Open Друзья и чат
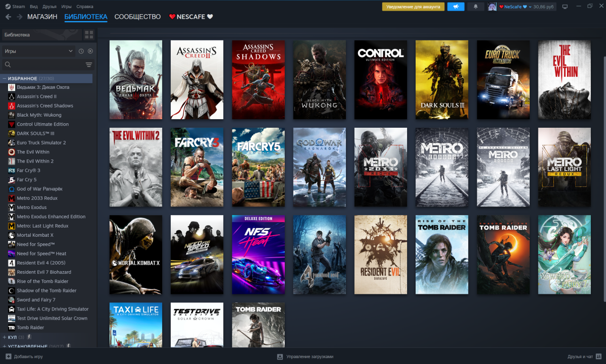606x364 pixels. point(580,356)
